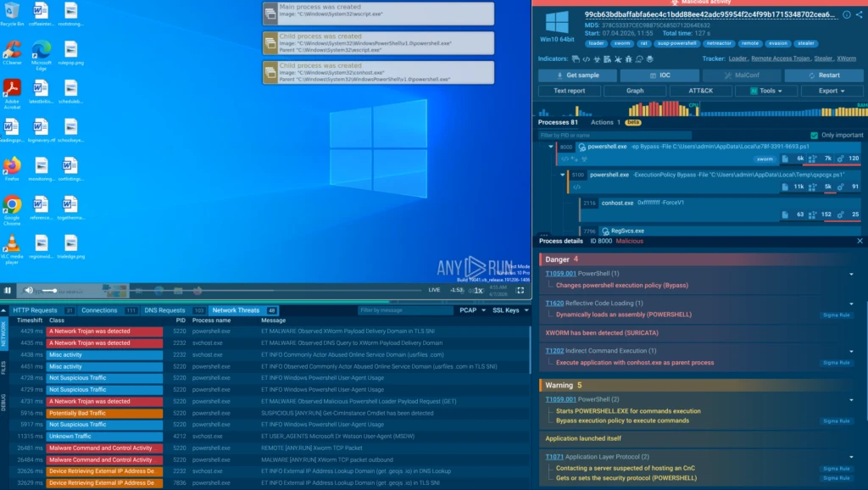868x490 pixels.
Task: Close the Process details panel
Action: click(860, 242)
